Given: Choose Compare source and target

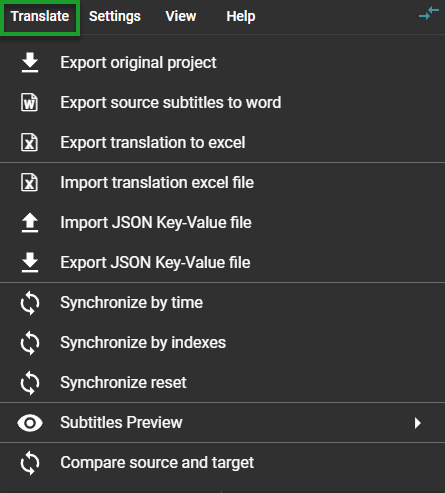Looking at the screenshot, I should tap(222, 463).
